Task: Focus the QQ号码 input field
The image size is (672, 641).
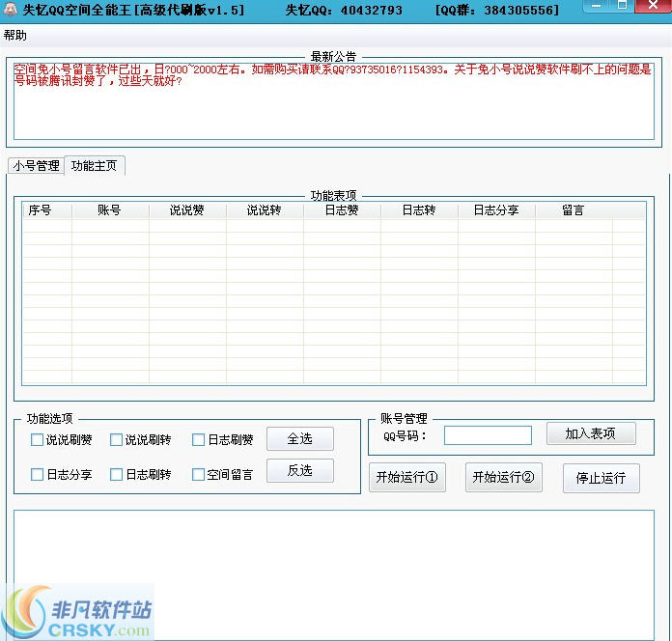Action: (x=488, y=435)
